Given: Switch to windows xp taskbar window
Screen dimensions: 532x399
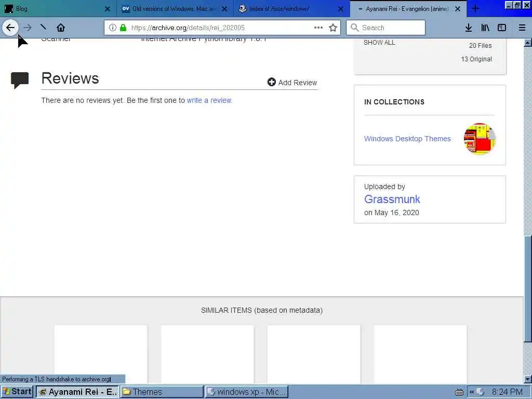Looking at the screenshot, I should point(247,392).
